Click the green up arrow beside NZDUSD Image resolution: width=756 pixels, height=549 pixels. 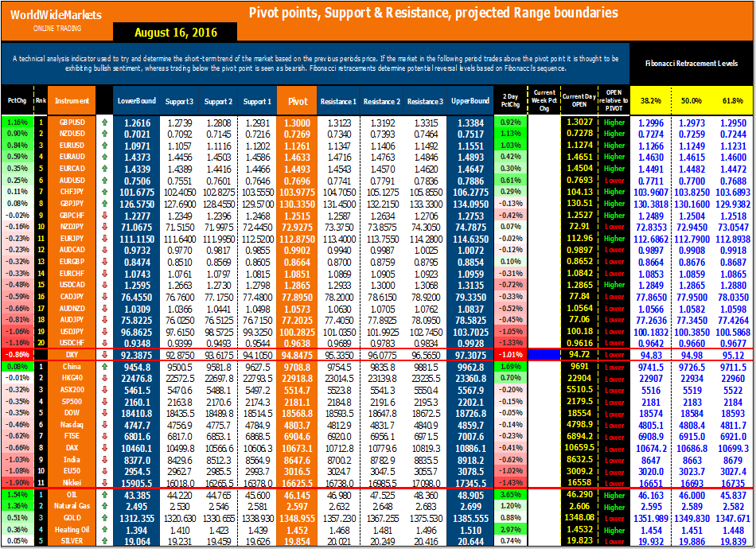(104, 134)
